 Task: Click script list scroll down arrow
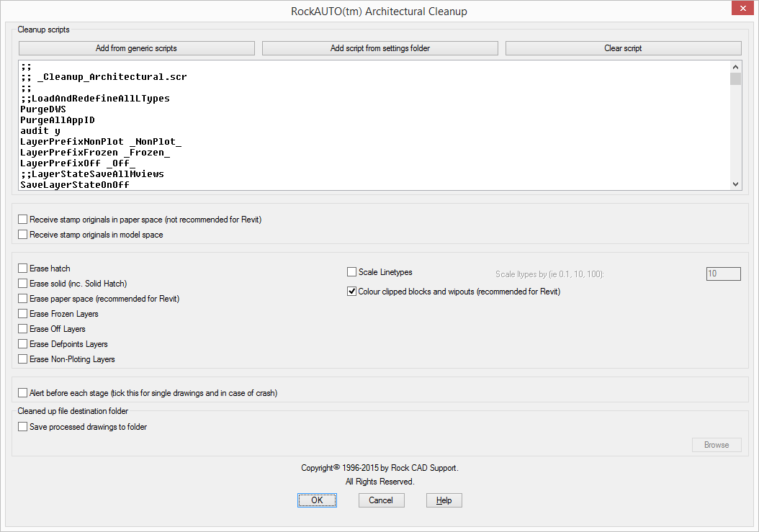736,184
